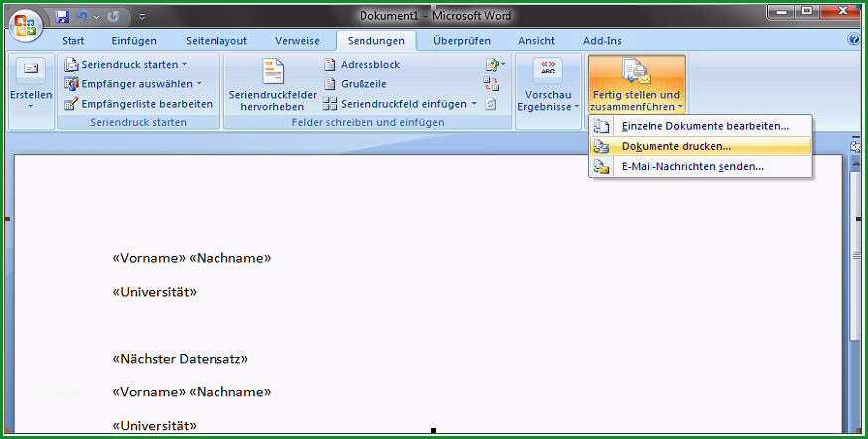Click the Vorschau Ergebnisse button
The image size is (868, 439).
[548, 83]
